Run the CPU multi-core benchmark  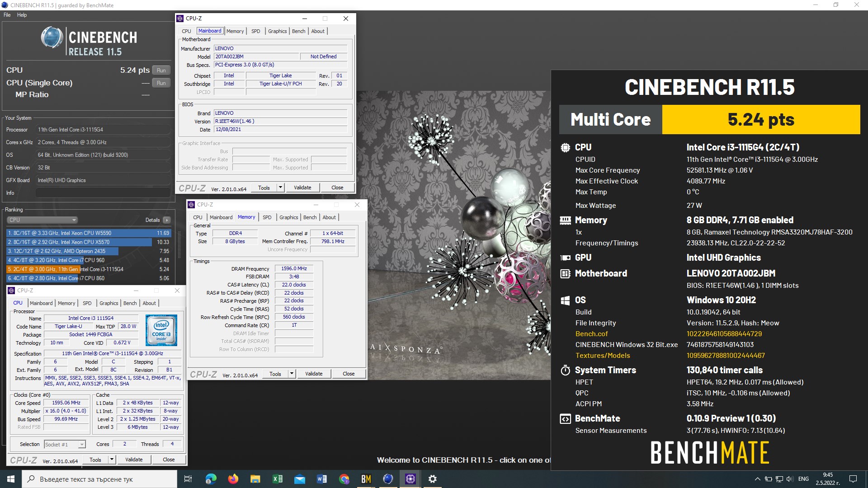pyautogui.click(x=161, y=70)
